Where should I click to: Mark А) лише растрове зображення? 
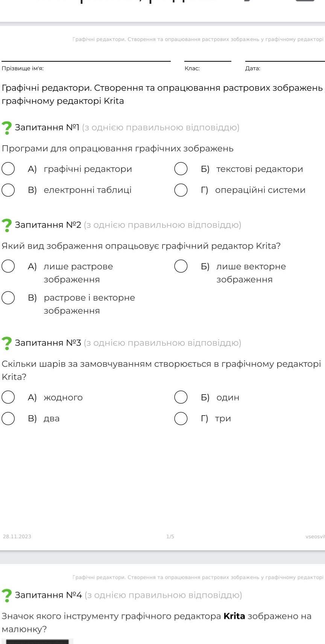pos(8,266)
